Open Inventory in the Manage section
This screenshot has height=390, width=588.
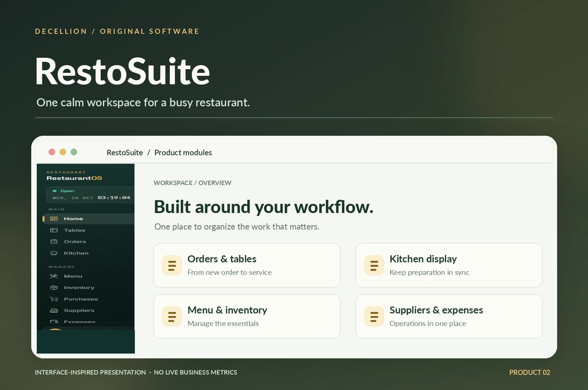[x=89, y=288]
